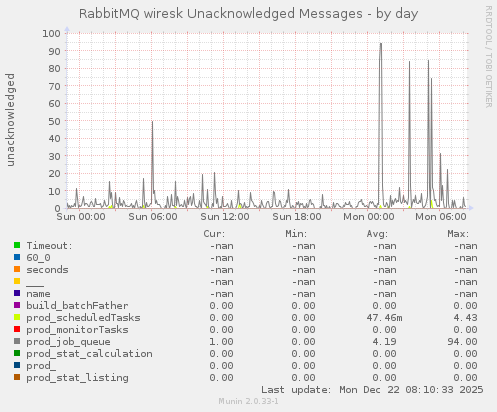Click the '60_0' legend label

click(38, 258)
